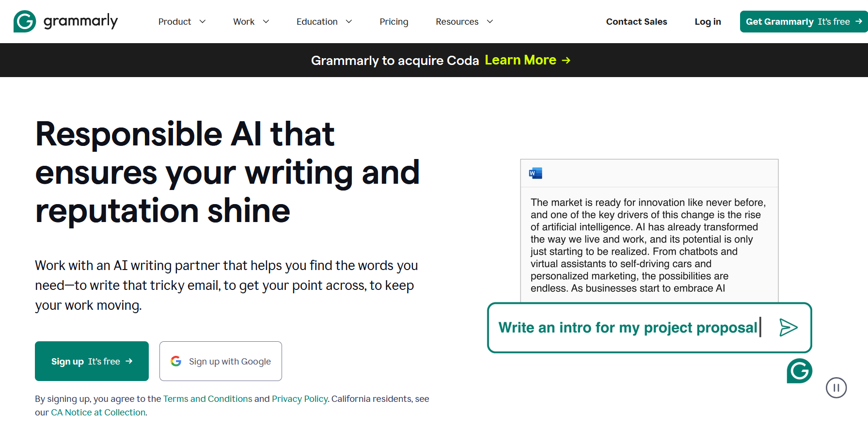This screenshot has width=868, height=430.
Task: Open Terms and Conditions link
Action: 207,398
